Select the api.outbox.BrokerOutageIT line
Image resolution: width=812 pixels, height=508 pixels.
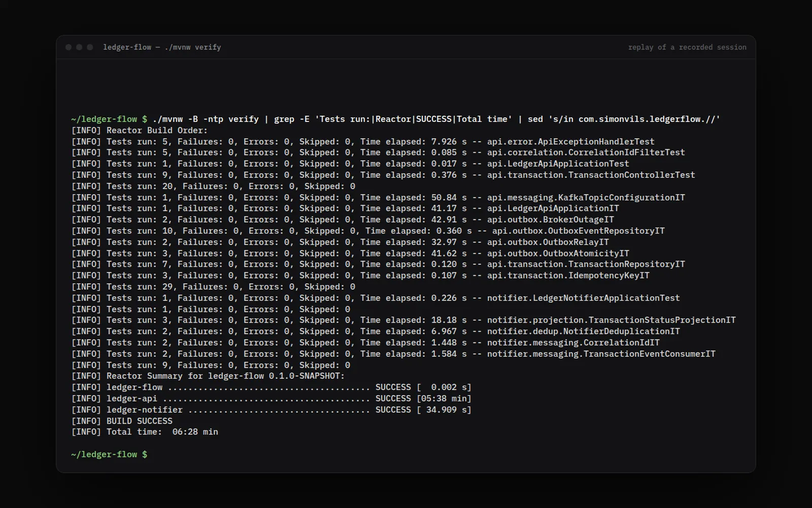coord(343,219)
